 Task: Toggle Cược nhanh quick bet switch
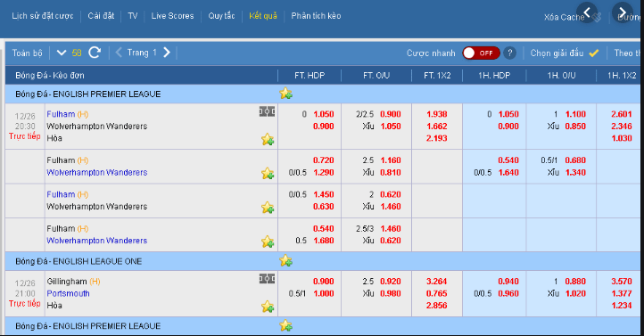click(481, 53)
